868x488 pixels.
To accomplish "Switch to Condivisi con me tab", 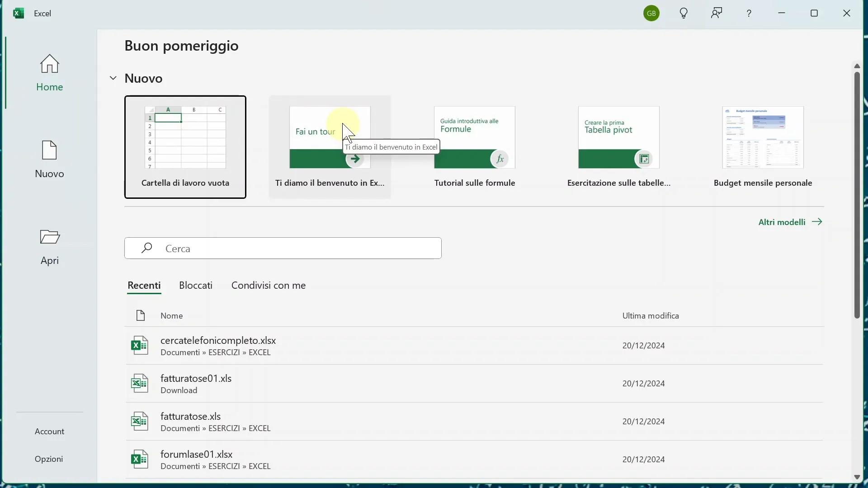I will pyautogui.click(x=269, y=286).
